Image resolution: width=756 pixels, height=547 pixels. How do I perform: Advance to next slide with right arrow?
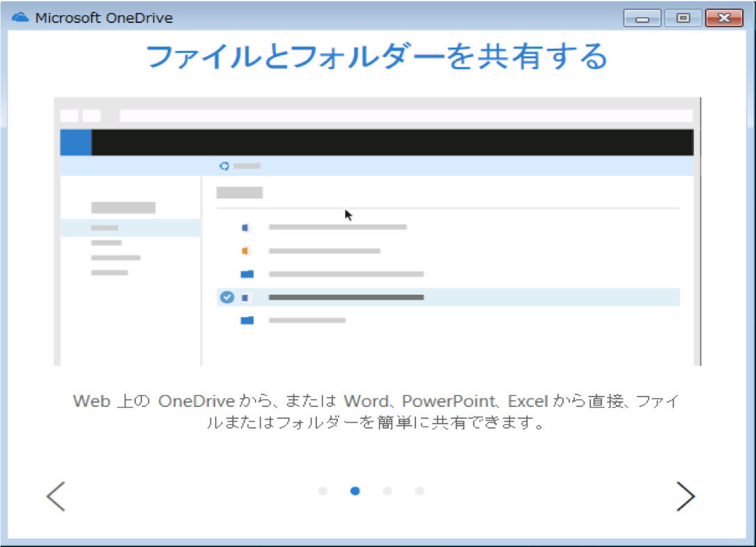click(x=686, y=496)
